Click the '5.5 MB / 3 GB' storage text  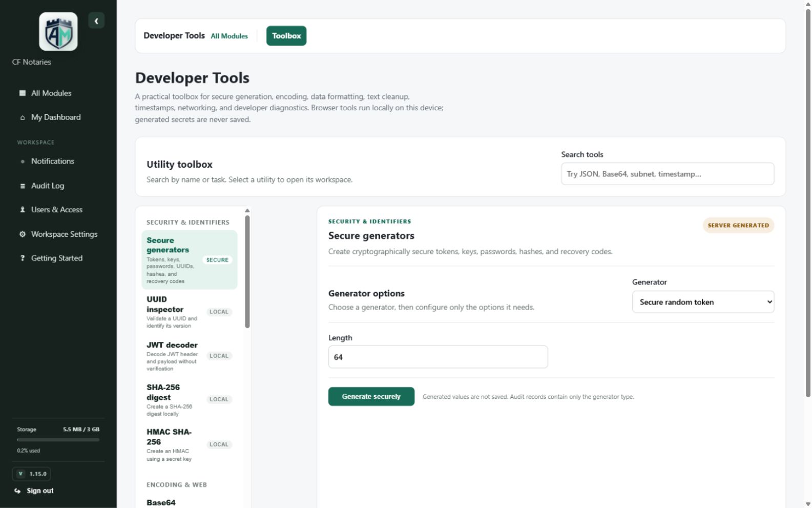(x=81, y=430)
